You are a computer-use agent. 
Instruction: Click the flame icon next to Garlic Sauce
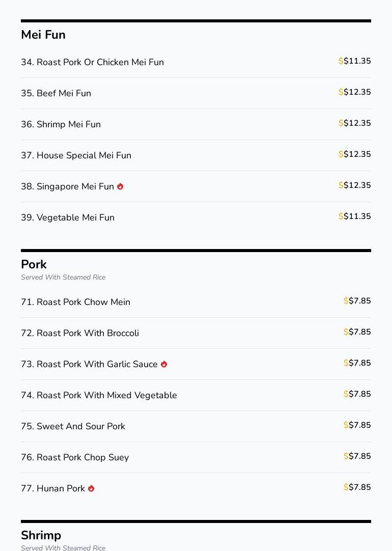(x=164, y=364)
